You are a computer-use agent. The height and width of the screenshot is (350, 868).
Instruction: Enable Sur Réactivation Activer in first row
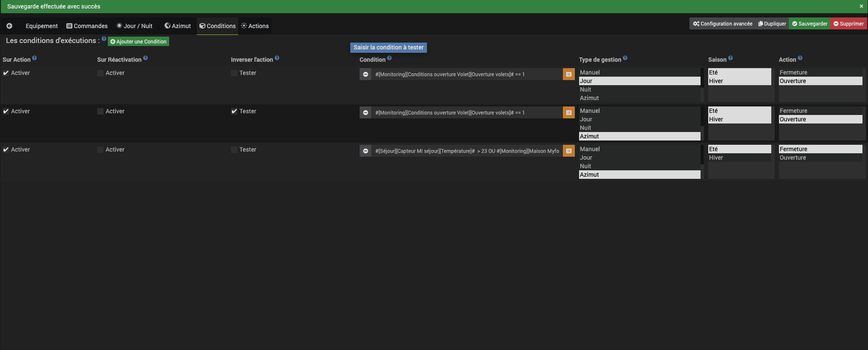coord(101,73)
